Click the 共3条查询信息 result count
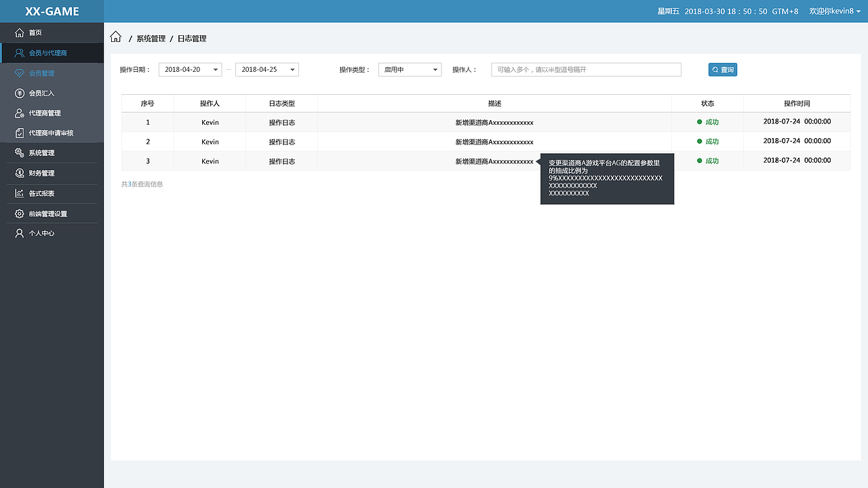868x488 pixels. pyautogui.click(x=142, y=184)
